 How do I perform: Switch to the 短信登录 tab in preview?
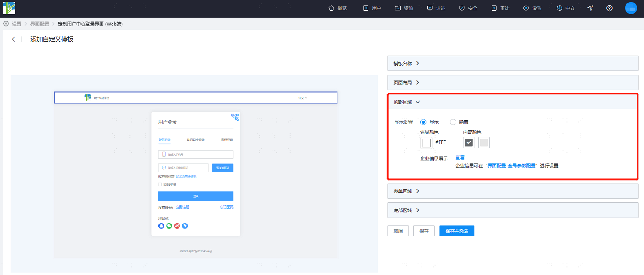(x=164, y=140)
